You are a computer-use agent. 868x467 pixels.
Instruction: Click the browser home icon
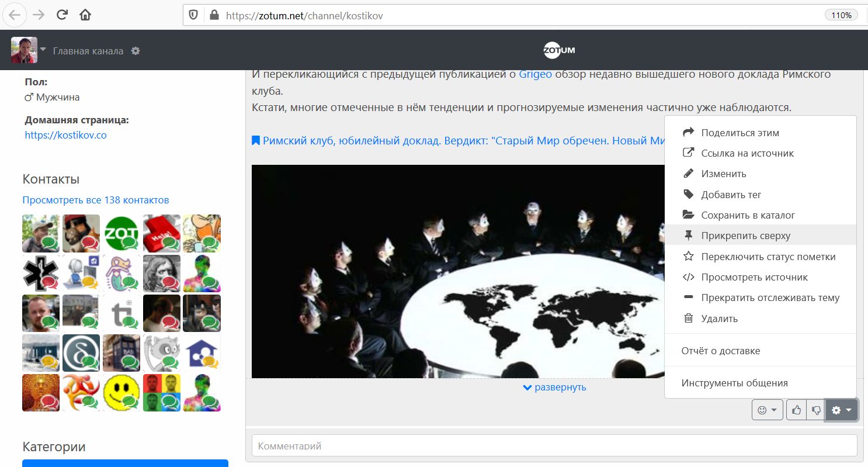tap(85, 15)
